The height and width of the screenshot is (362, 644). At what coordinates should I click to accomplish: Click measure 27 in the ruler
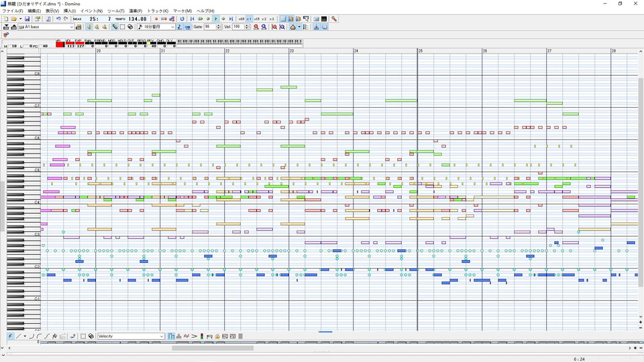pos(549,51)
